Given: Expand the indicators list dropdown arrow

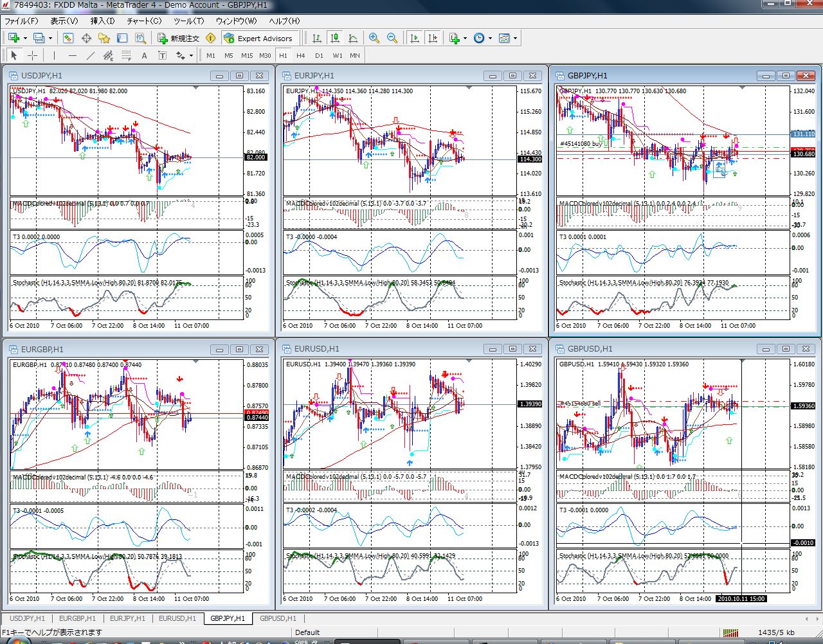Looking at the screenshot, I should point(465,38).
